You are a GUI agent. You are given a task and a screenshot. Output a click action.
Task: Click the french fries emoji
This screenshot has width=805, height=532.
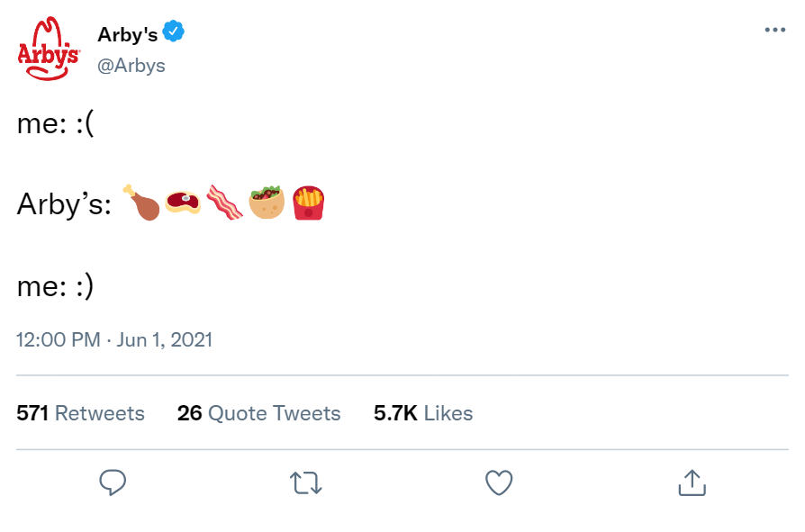coord(308,203)
